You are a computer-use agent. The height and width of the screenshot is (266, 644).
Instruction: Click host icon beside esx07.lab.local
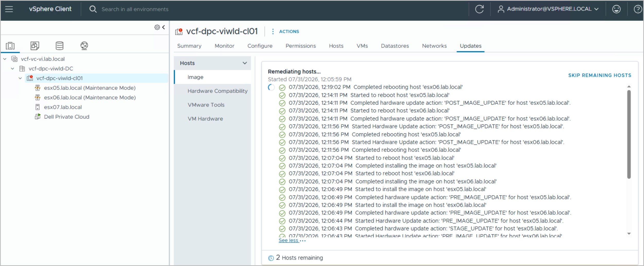(x=38, y=107)
